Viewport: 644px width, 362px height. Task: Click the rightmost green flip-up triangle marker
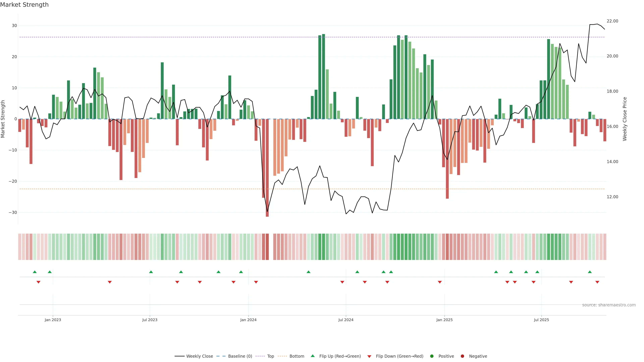(x=590, y=272)
